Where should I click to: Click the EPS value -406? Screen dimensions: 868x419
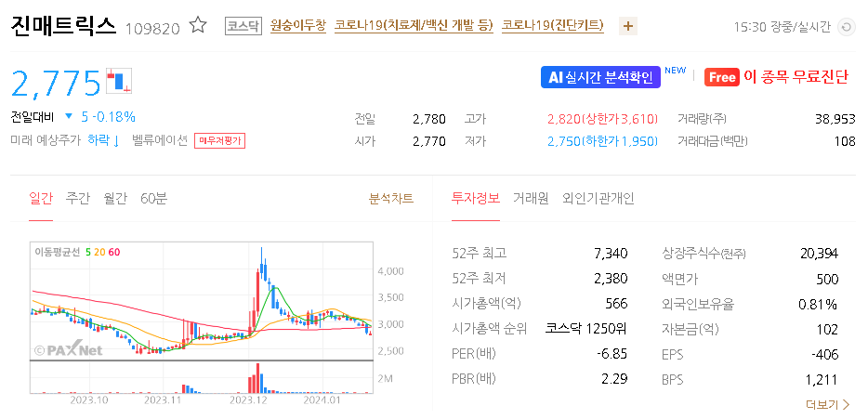(824, 354)
